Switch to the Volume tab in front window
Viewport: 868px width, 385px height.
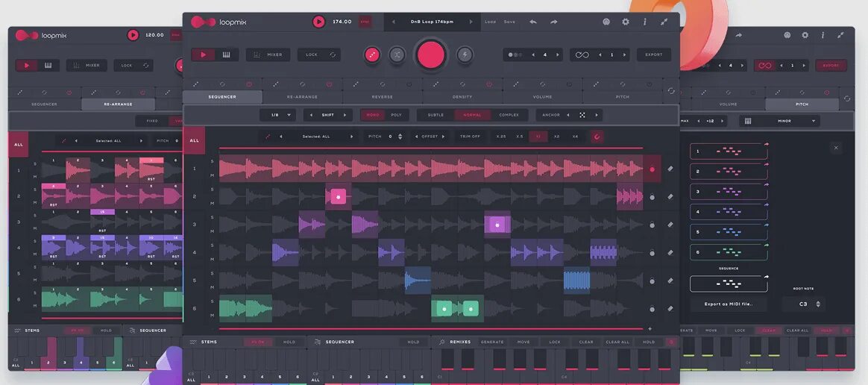(543, 97)
